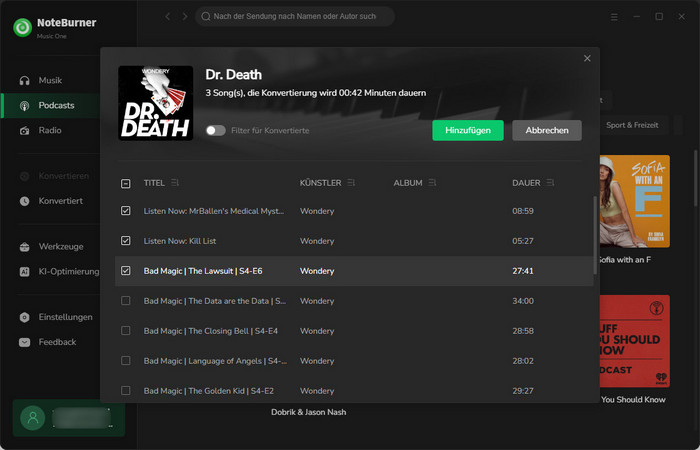Sort by TITEL column icon
The height and width of the screenshot is (450, 700).
(x=175, y=183)
